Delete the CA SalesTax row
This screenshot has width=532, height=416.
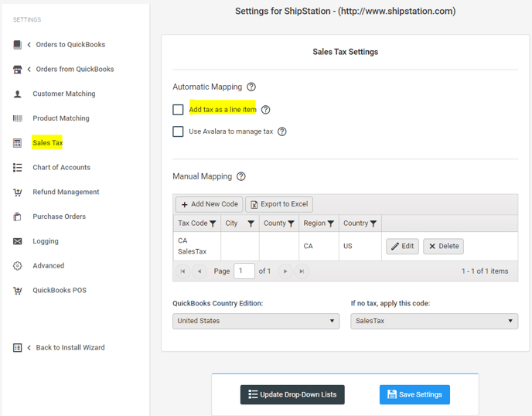pyautogui.click(x=443, y=247)
